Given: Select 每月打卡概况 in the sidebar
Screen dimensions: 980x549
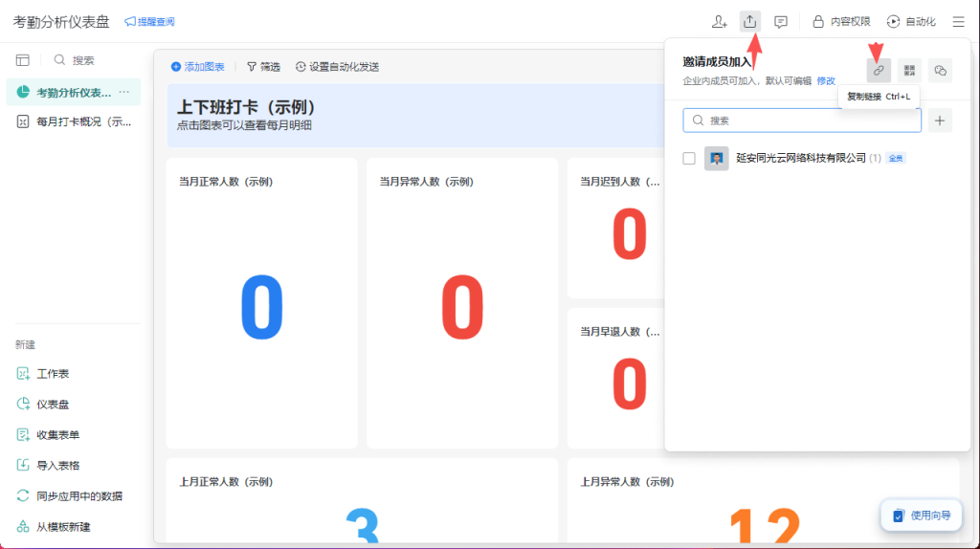Looking at the screenshot, I should click(x=75, y=121).
